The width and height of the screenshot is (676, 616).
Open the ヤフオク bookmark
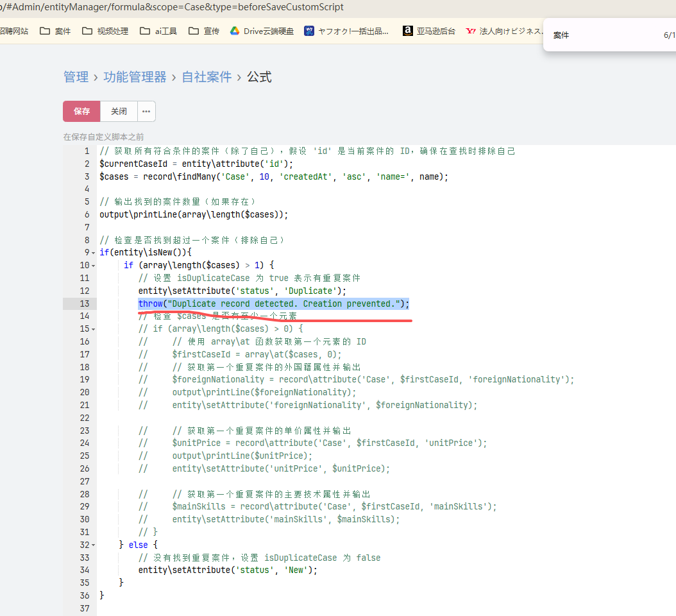click(346, 31)
